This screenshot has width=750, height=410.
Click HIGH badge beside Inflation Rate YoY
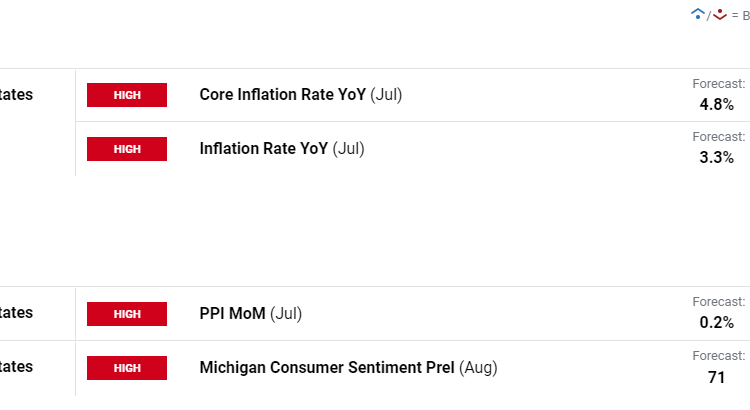(127, 149)
